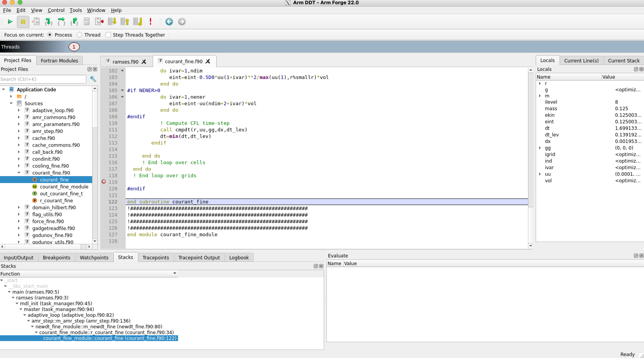Screen dimensions: 644x358
Task: Select thread 1 button in Threads bar
Action: [74, 47]
